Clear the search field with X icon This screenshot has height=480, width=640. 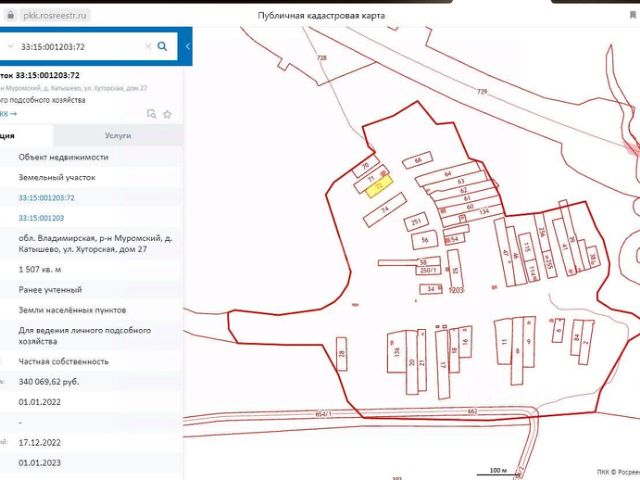(x=148, y=47)
